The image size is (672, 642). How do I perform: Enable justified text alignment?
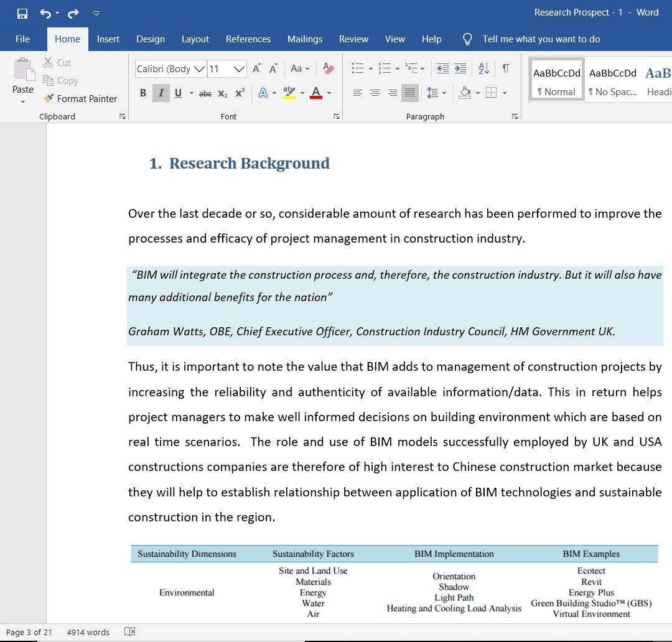(409, 92)
